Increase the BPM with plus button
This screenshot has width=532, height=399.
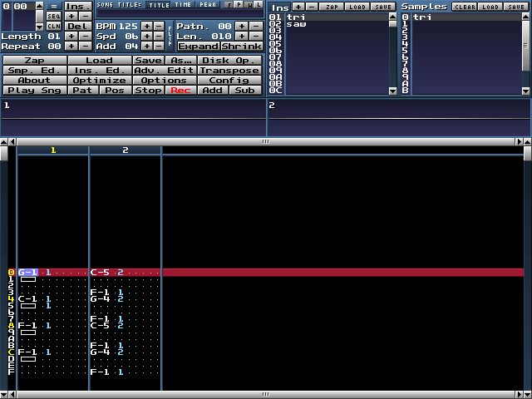[x=146, y=27]
